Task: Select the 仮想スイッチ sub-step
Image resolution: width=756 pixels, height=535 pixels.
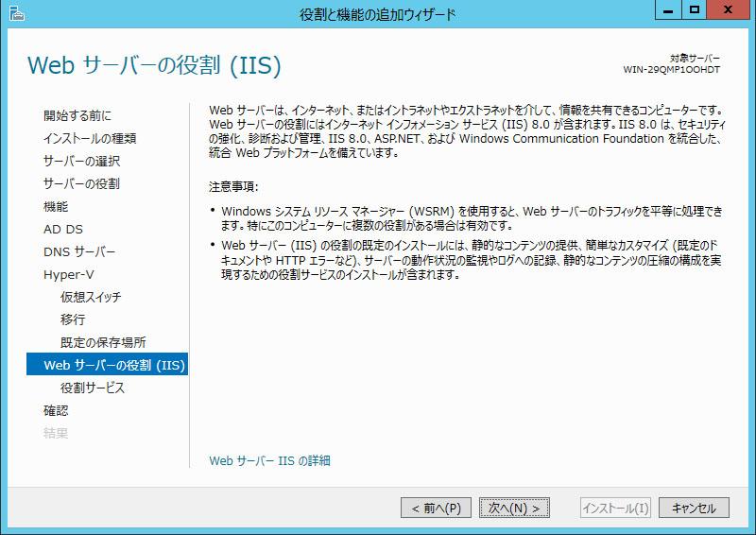Action: 91,297
